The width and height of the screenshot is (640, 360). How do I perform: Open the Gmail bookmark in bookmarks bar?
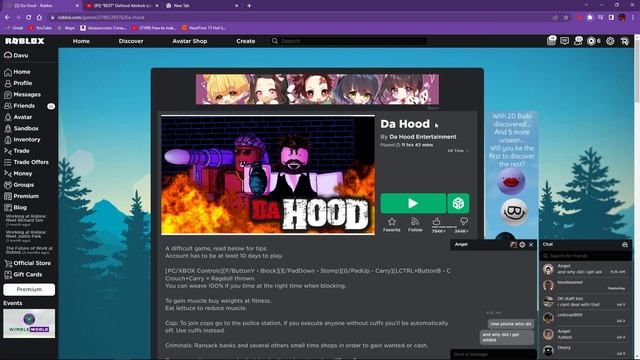tap(14, 28)
